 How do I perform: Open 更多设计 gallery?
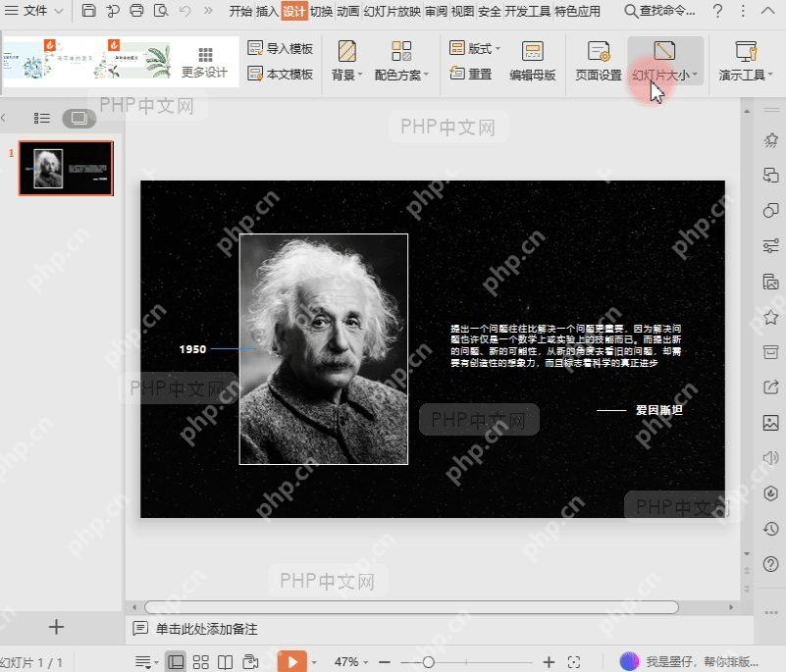pos(204,63)
